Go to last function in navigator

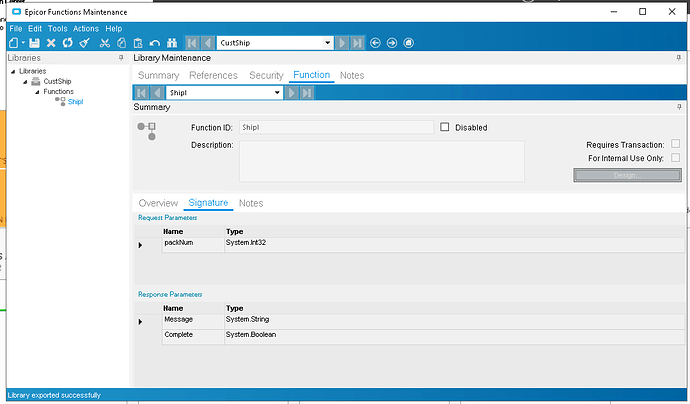[307, 92]
